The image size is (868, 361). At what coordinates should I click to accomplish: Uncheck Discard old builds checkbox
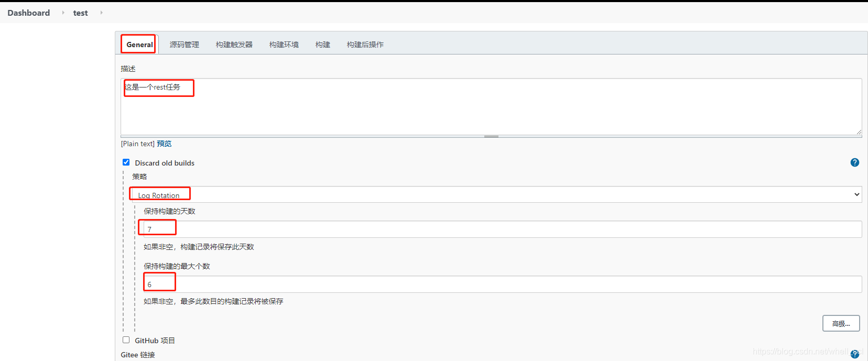[x=126, y=162]
